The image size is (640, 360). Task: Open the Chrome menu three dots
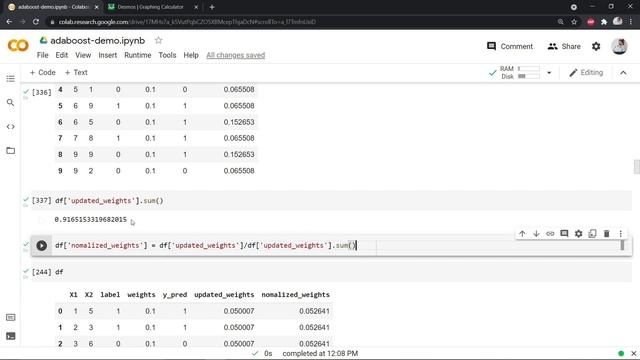pyautogui.click(x=631, y=22)
